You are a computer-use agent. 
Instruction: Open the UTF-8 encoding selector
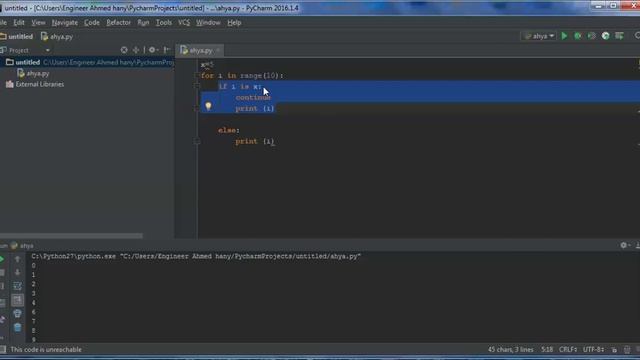click(593, 350)
